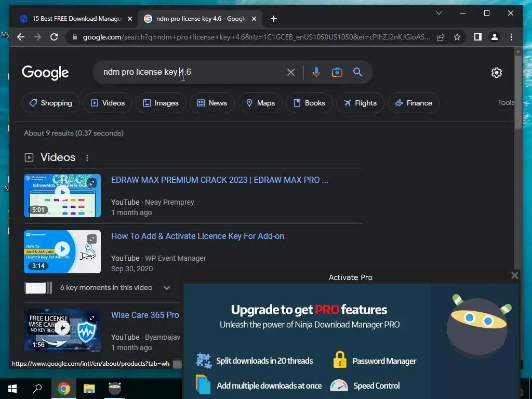Play the Wise Care 365 video thumbnail
Viewport: 532px width, 399px height.
(x=62, y=330)
